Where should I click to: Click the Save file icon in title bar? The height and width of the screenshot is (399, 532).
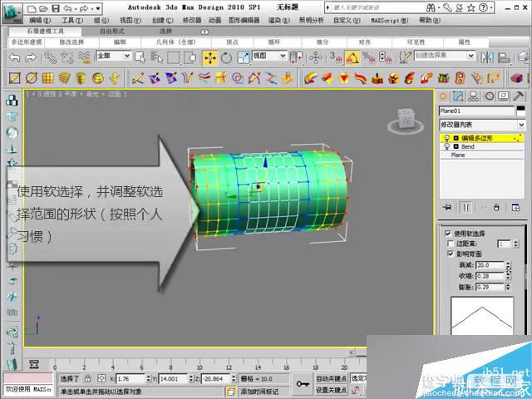tap(56, 8)
